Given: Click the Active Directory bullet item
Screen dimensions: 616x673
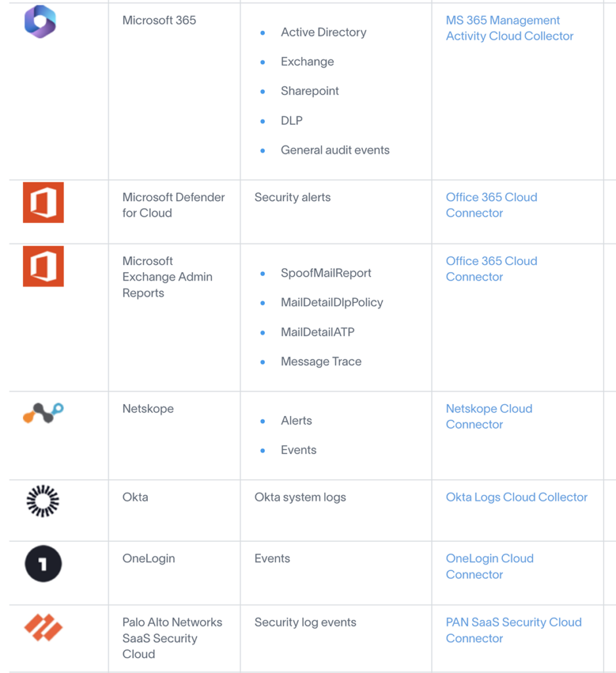Looking at the screenshot, I should click(x=323, y=32).
